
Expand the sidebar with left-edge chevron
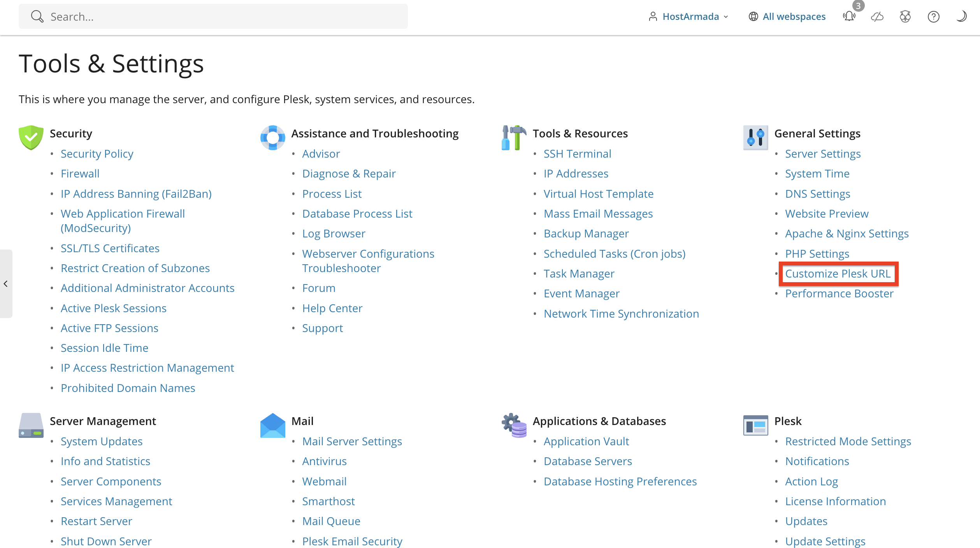click(6, 284)
